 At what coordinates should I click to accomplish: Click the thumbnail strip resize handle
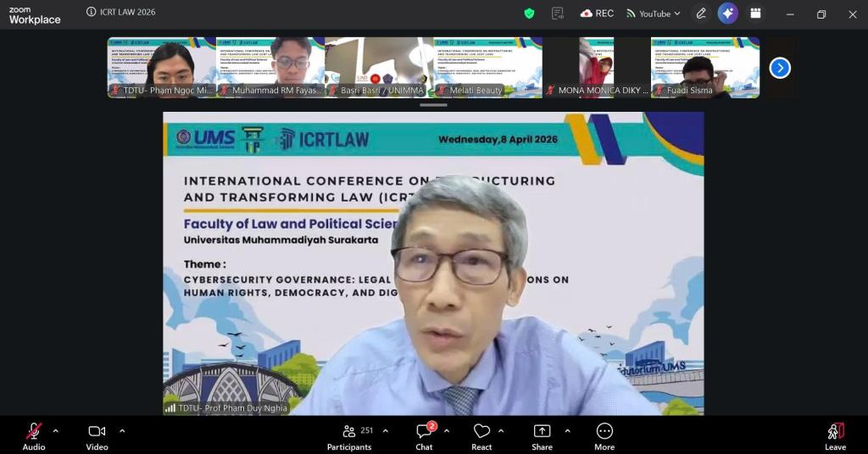[x=433, y=105]
